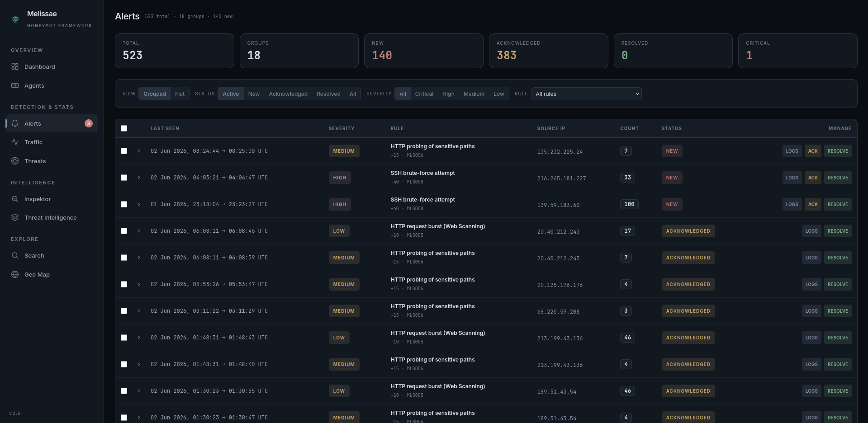Click the Alerts bell icon
Image resolution: width=868 pixels, height=423 pixels.
pos(15,123)
